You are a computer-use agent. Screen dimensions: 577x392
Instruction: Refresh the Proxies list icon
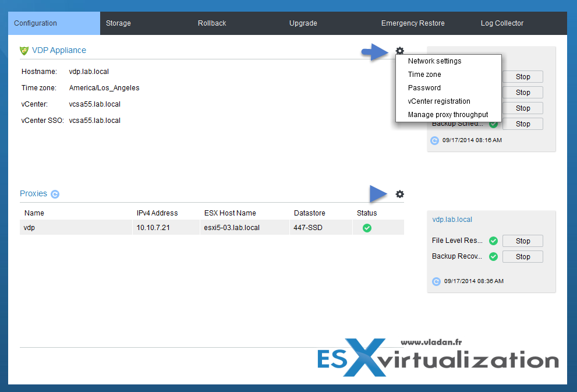[x=55, y=194]
